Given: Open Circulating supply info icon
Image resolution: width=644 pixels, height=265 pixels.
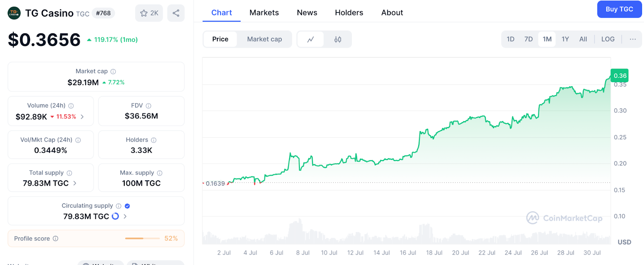Looking at the screenshot, I should pyautogui.click(x=118, y=206).
